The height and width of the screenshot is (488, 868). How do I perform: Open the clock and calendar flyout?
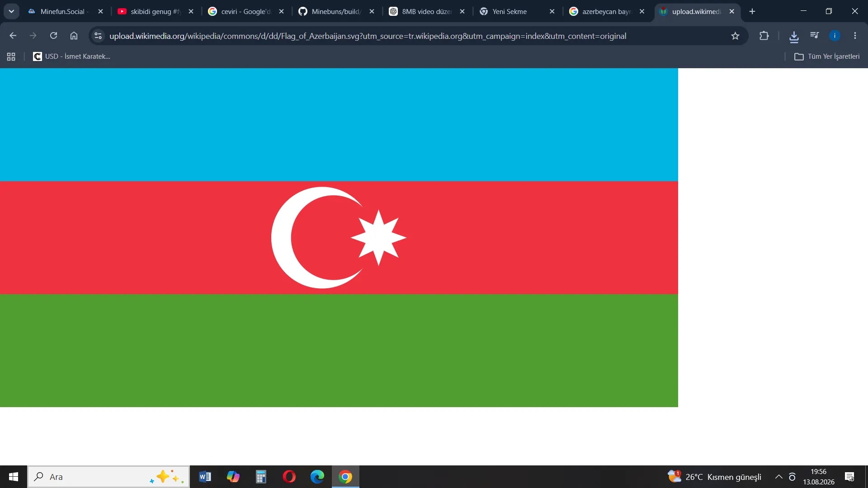pos(819,477)
